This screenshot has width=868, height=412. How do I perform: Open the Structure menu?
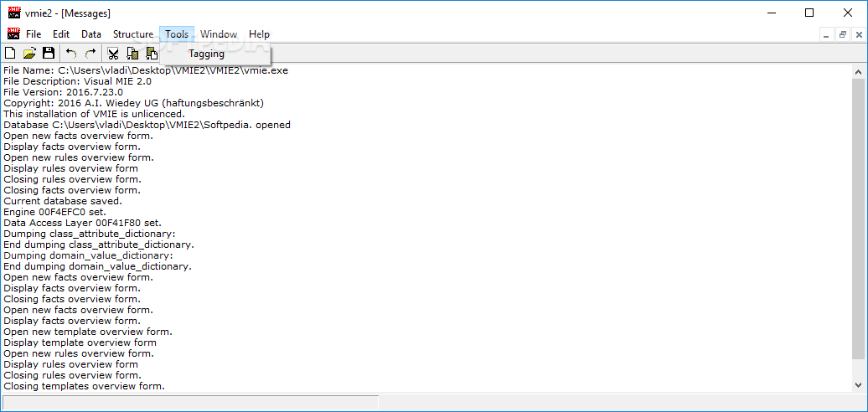click(x=133, y=34)
